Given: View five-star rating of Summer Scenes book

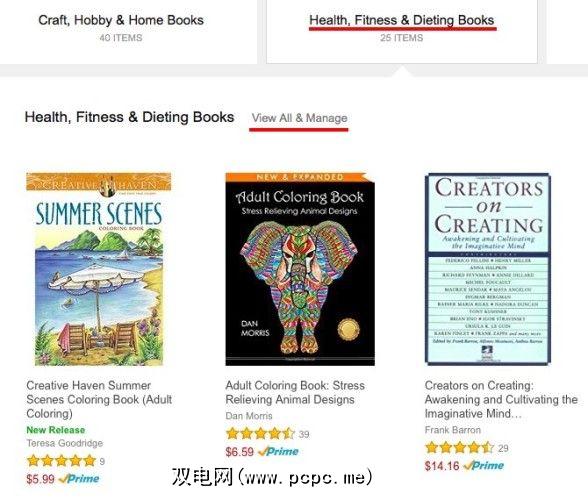Looking at the screenshot, I should tap(61, 461).
